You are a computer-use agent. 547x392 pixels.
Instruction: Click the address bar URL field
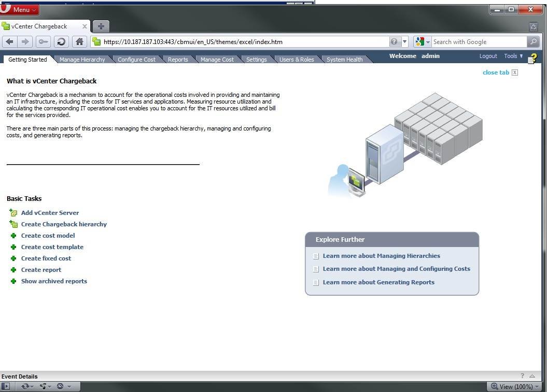[244, 42]
